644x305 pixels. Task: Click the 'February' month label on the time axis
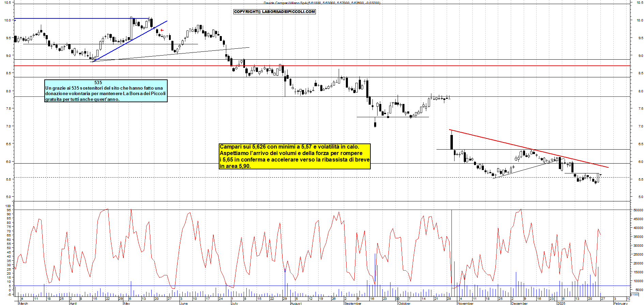tap(620, 303)
